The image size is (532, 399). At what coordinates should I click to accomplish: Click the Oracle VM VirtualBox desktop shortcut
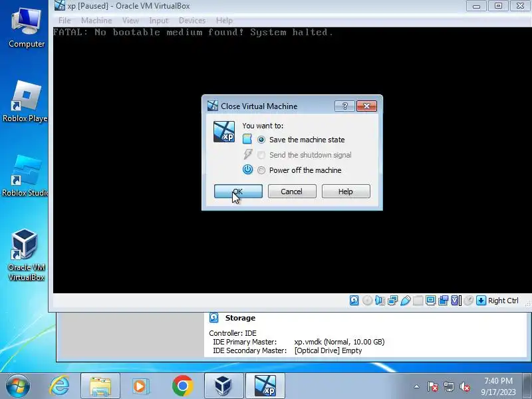click(x=26, y=255)
